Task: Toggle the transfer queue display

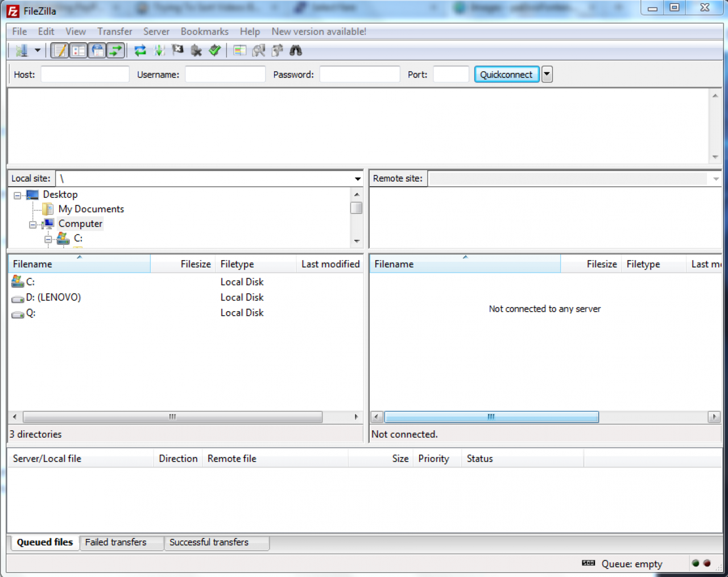Action: [116, 51]
